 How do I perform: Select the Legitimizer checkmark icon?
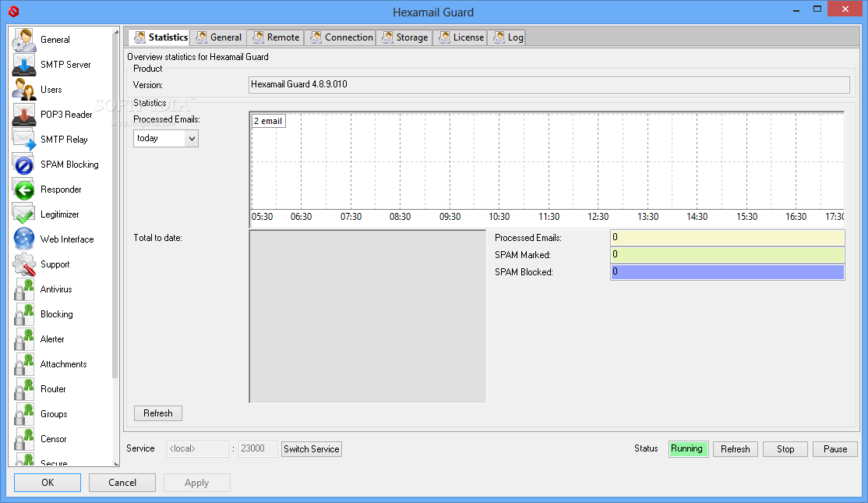[x=24, y=214]
